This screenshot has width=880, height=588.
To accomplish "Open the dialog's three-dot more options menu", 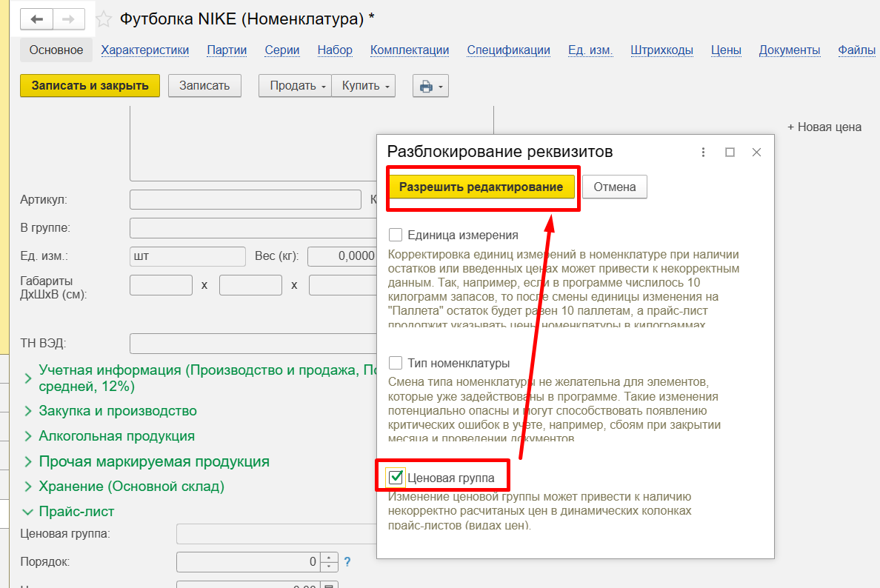I will 703,152.
